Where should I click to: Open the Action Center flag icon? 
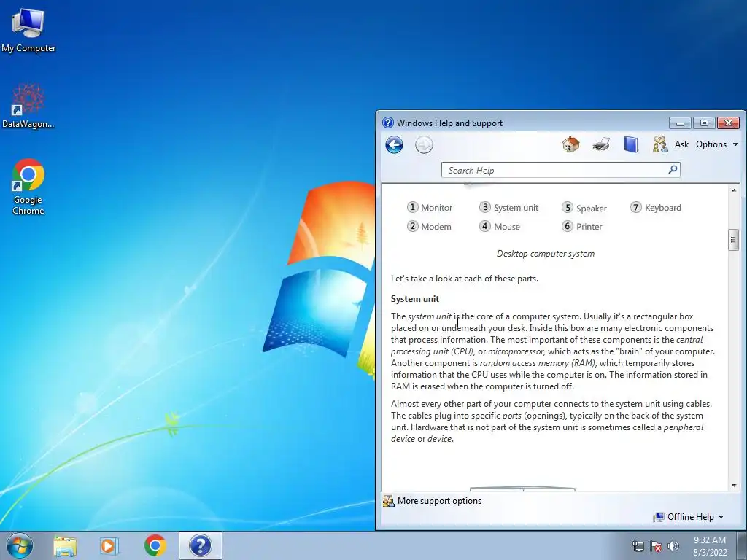[656, 546]
